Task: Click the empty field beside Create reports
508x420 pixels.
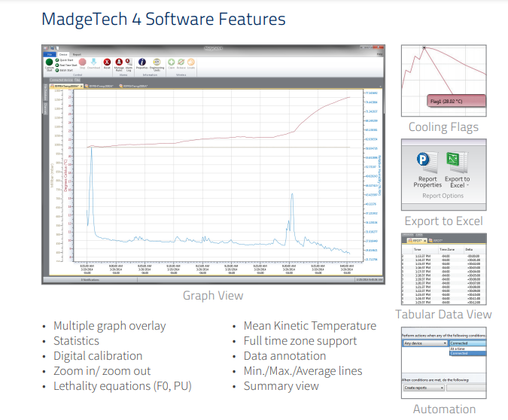Action: (x=466, y=388)
